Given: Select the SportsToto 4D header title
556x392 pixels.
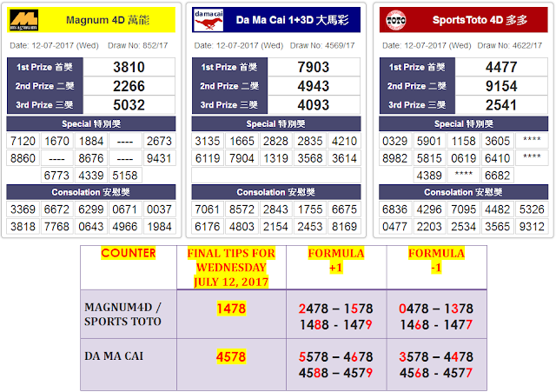Looking at the screenshot, I should point(480,20).
